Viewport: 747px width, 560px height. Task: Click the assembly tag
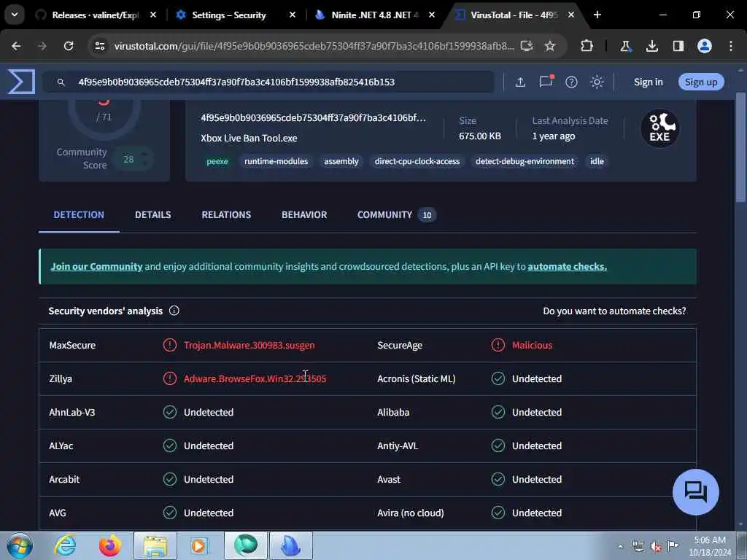[341, 161]
